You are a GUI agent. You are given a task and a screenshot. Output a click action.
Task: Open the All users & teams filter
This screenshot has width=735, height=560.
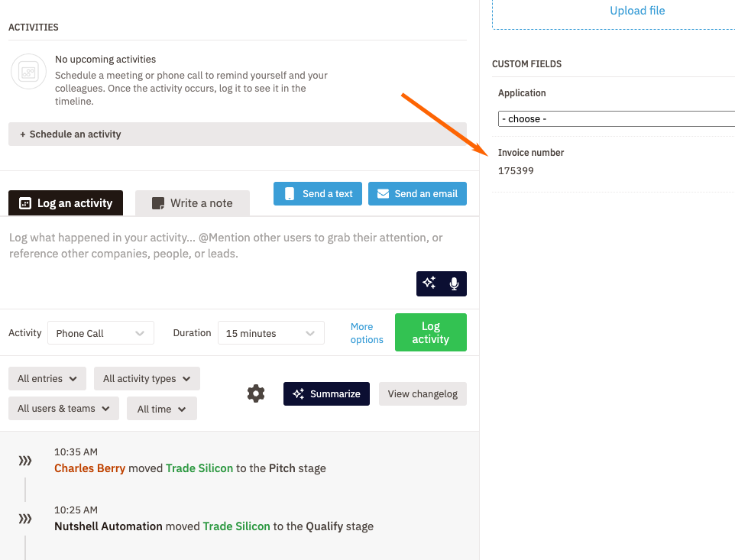(x=63, y=409)
